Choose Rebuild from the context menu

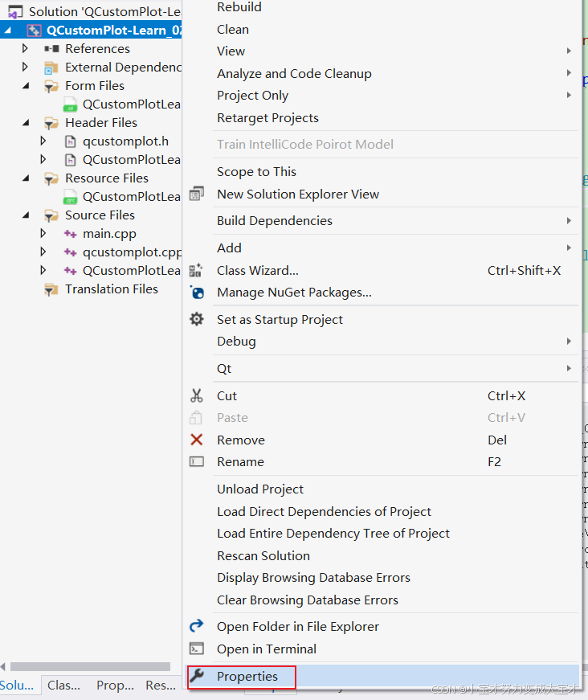(382, 7)
